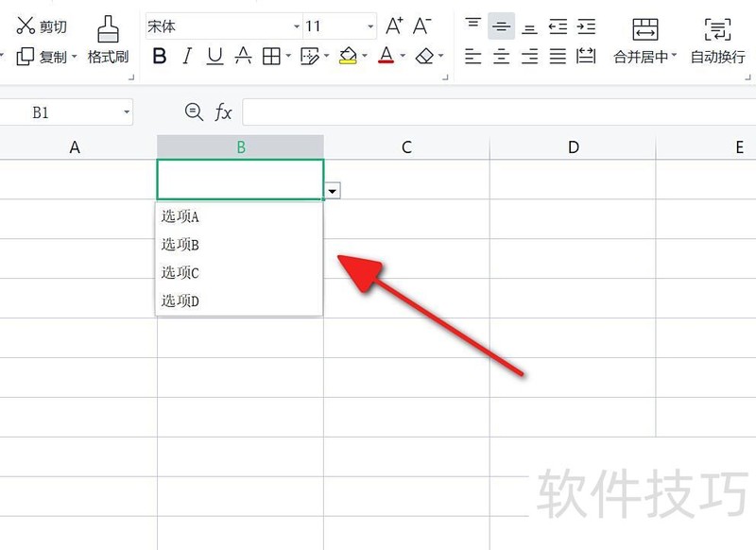
Task: Toggle underline formatting
Action: pos(214,56)
